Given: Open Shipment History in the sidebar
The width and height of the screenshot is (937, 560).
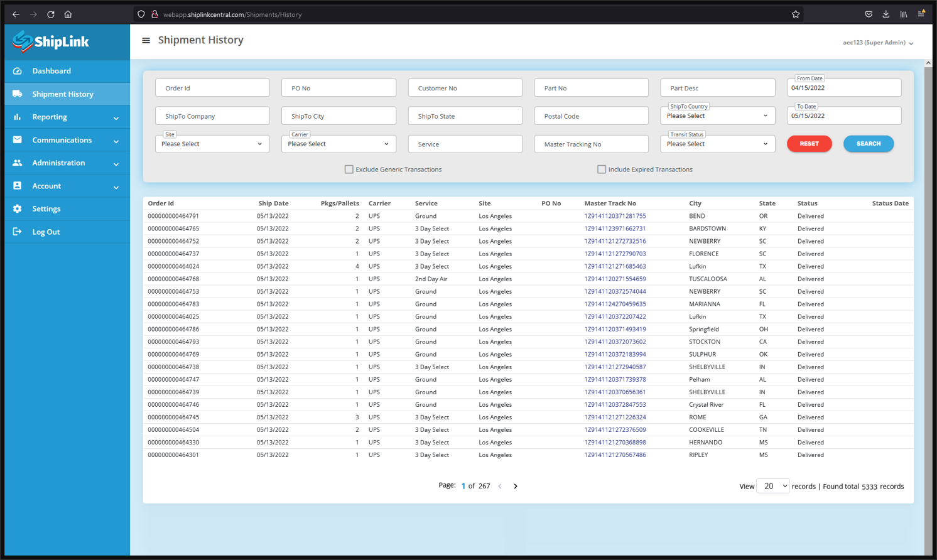Looking at the screenshot, I should (63, 94).
